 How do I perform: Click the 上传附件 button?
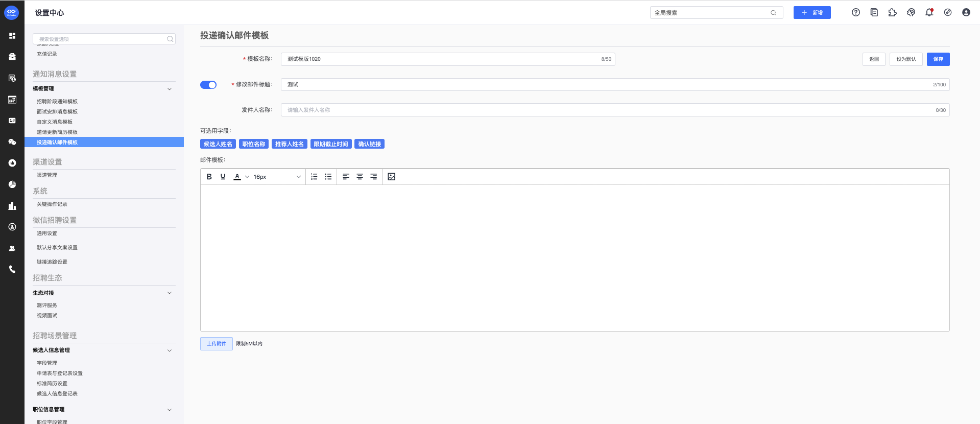pyautogui.click(x=217, y=344)
